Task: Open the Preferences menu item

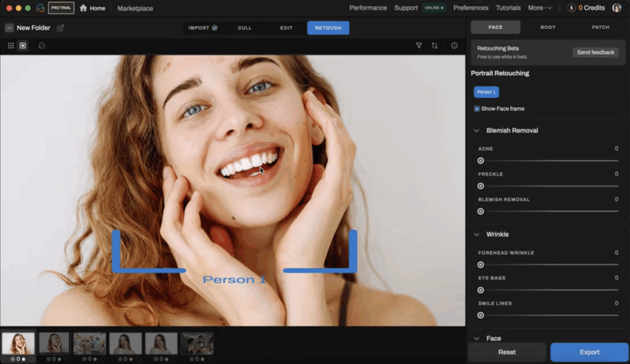Action: (470, 7)
